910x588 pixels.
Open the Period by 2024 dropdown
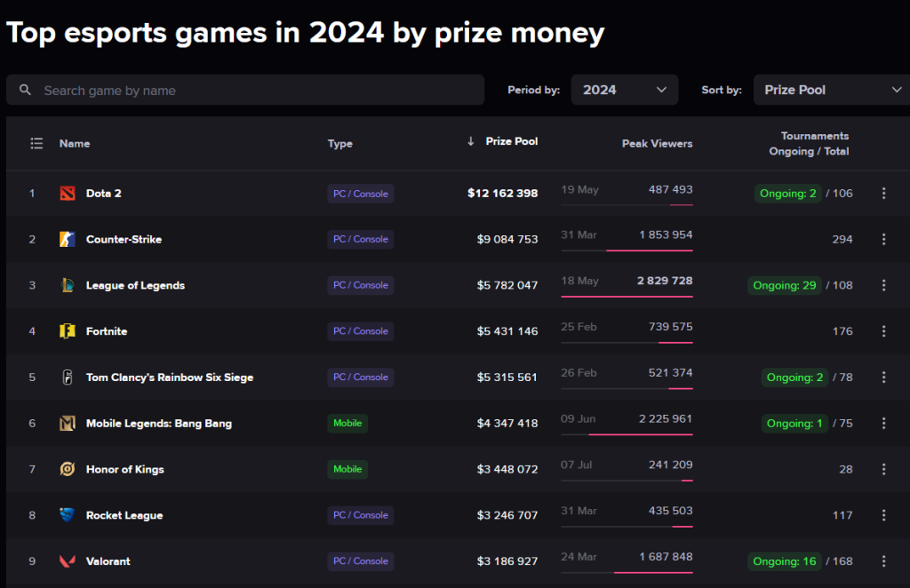pos(624,90)
